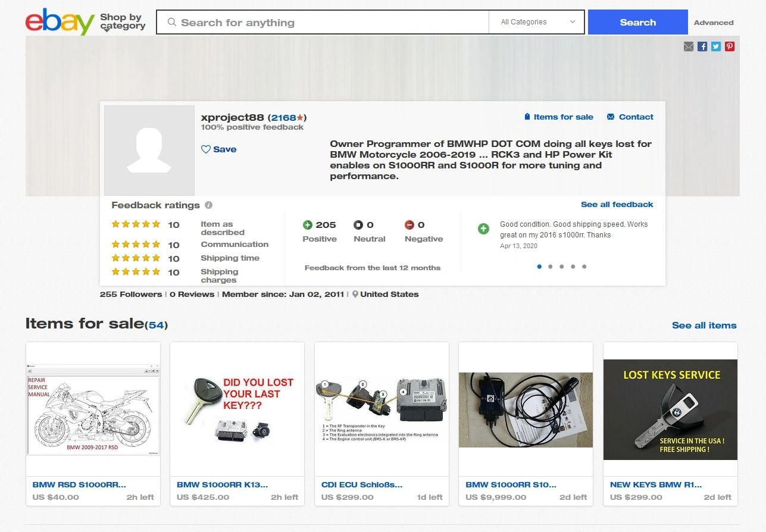Click the US $40.00 price

(x=55, y=497)
